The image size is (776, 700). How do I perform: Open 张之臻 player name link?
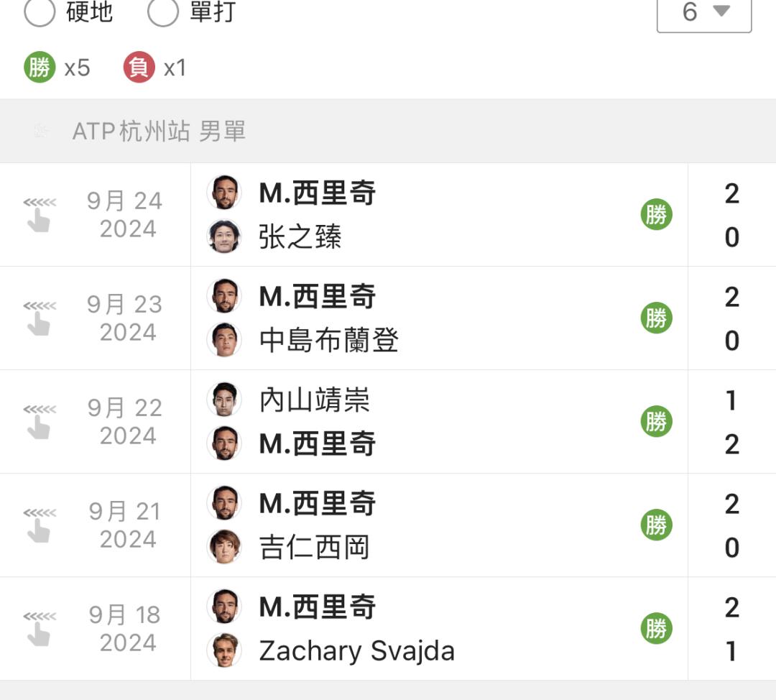pyautogui.click(x=300, y=237)
